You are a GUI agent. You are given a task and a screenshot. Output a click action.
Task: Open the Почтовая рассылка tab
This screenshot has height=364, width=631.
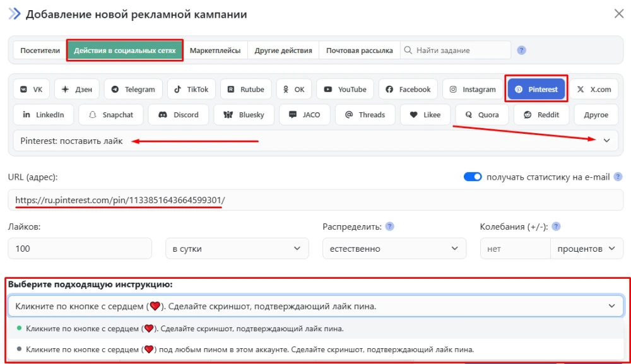click(359, 50)
